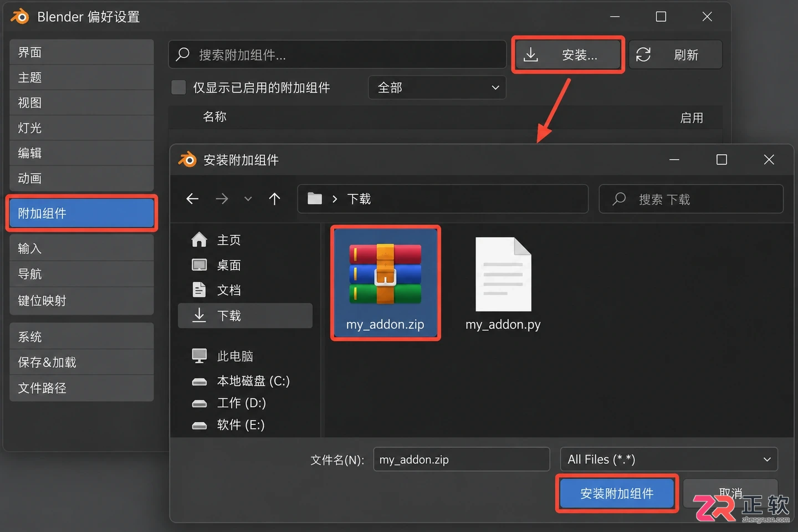Viewport: 798px width, 532px height.
Task: Open 灯光 preferences tab
Action: 81,128
